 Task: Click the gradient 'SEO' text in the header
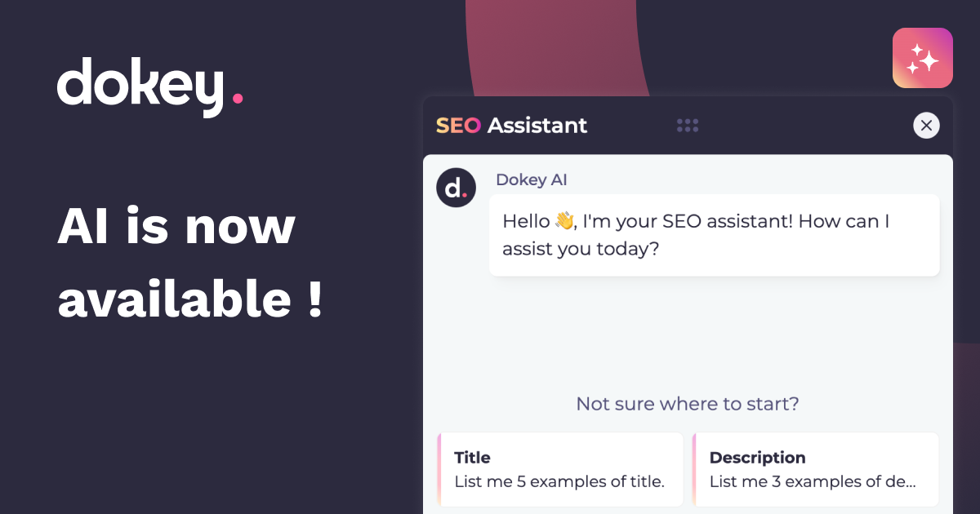(x=459, y=126)
